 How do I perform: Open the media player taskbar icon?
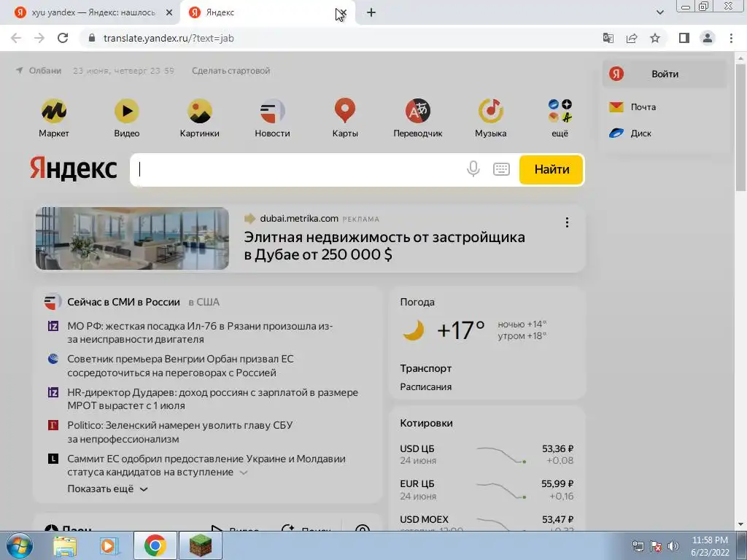pos(109,545)
